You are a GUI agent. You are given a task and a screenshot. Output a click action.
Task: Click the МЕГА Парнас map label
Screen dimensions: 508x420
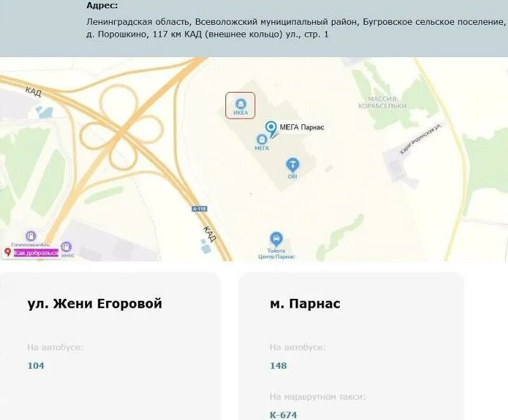point(302,127)
